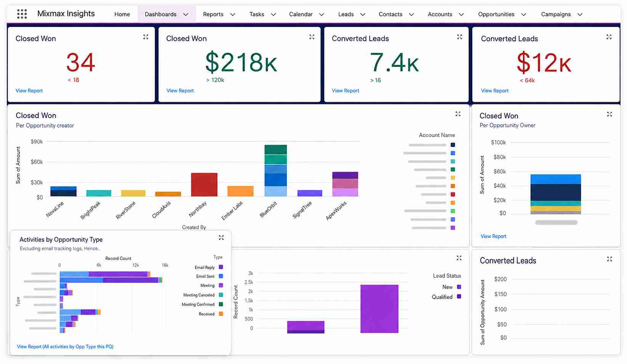
Task: Expand the Closed Won $218K card
Action: click(312, 37)
